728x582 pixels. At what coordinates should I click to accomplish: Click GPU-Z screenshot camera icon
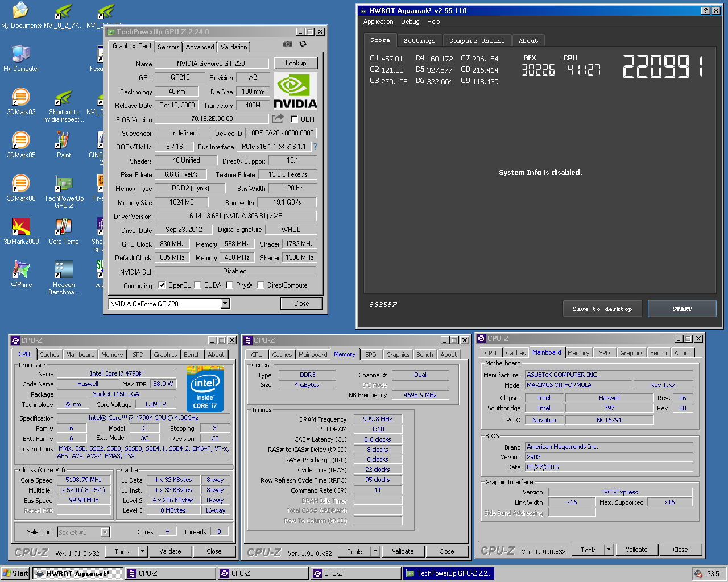288,44
